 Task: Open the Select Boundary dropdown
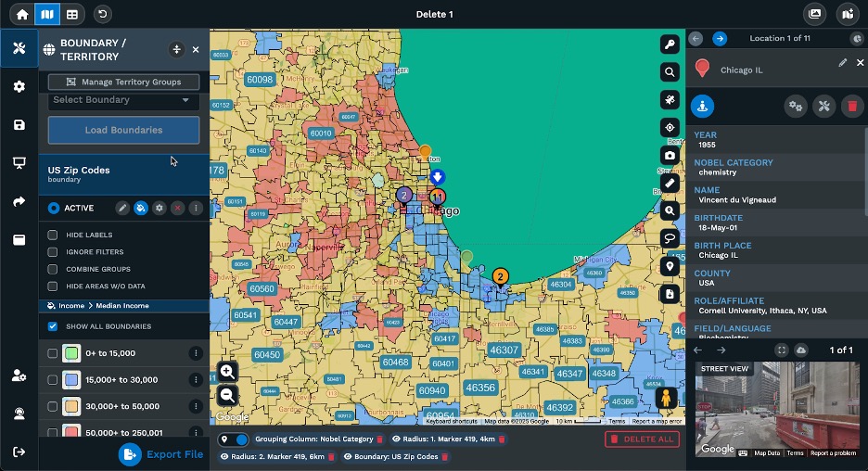[123, 100]
